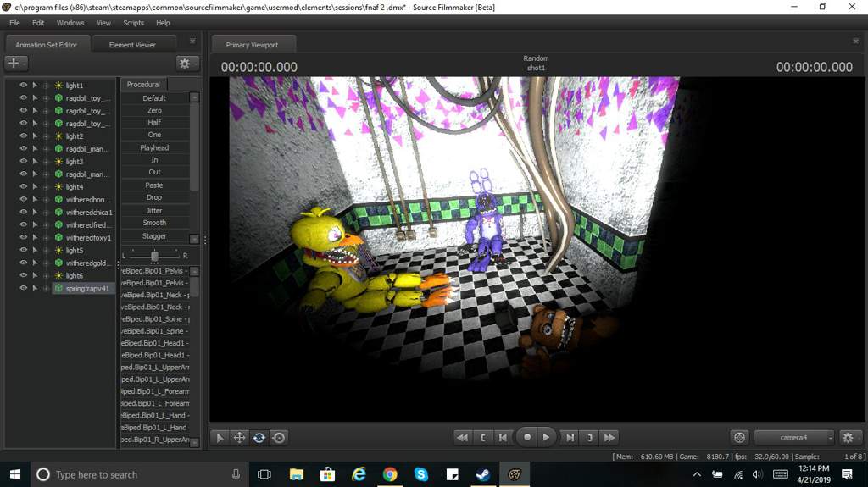Click the go to in-point bracket button

482,437
